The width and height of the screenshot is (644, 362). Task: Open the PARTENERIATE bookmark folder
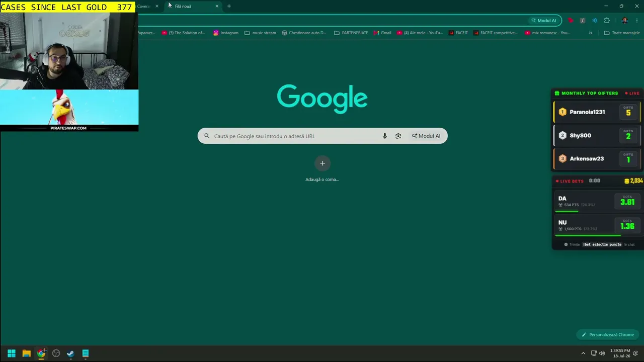pos(351,33)
